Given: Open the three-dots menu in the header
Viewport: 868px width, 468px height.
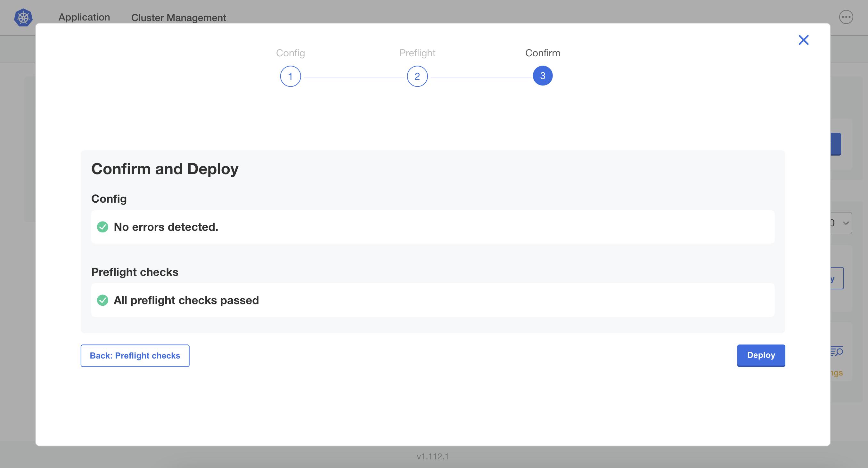Looking at the screenshot, I should click(x=846, y=17).
